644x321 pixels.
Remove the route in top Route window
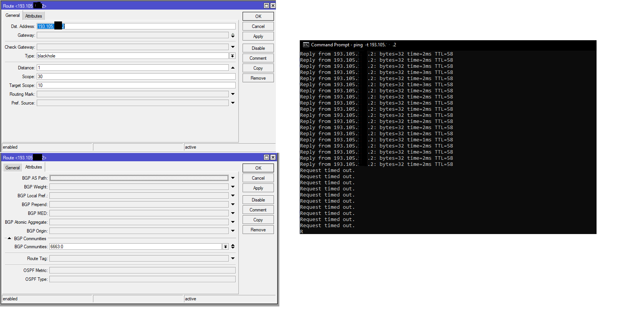258,78
